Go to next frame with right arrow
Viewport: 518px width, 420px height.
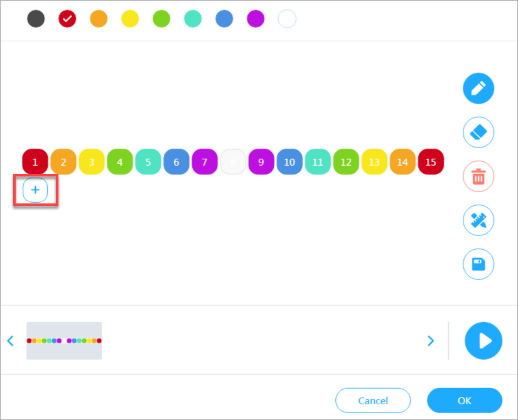coord(431,341)
